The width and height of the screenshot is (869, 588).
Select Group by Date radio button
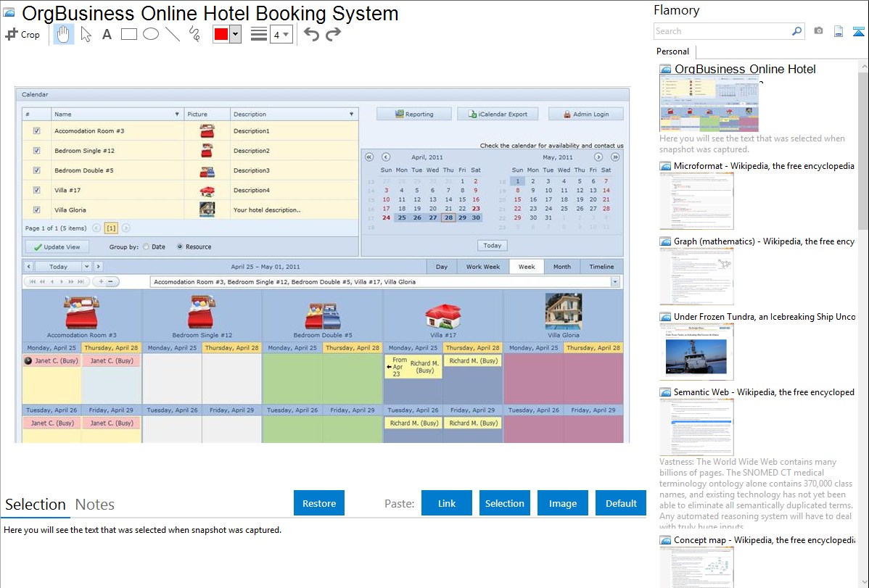147,247
